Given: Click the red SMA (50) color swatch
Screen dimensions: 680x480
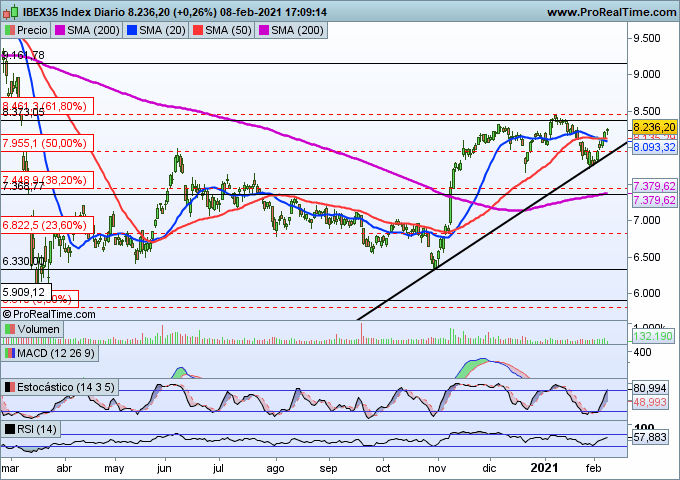Looking at the screenshot, I should [198, 30].
